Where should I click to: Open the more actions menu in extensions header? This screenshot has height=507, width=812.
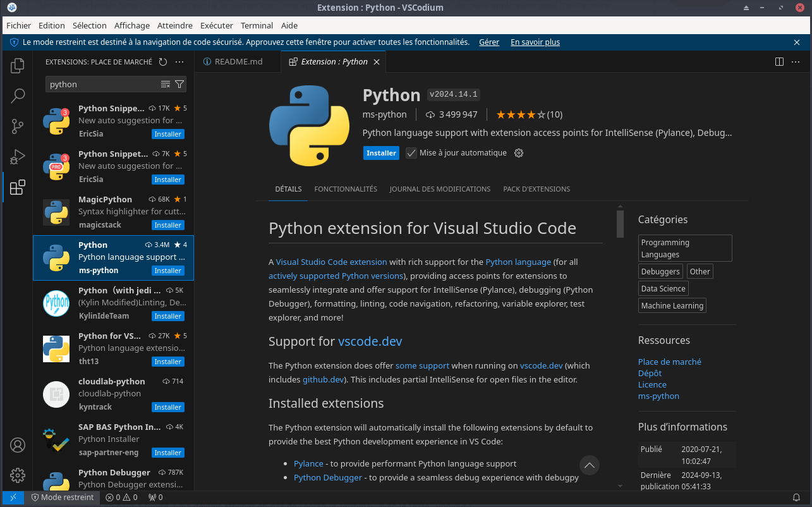click(x=179, y=62)
